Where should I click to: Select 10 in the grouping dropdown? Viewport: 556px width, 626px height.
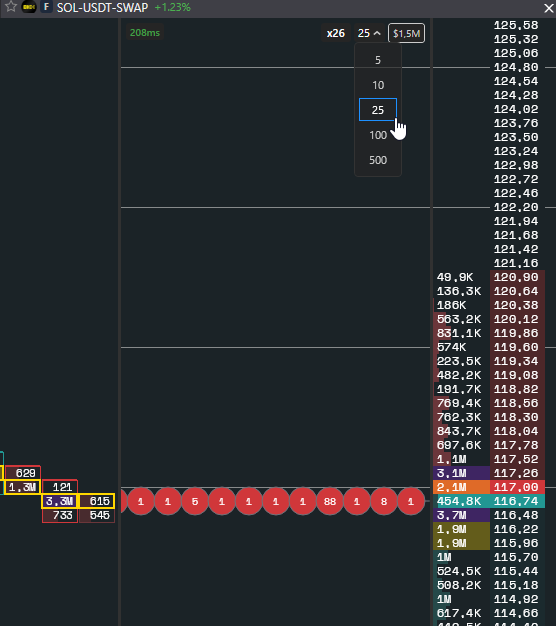[x=378, y=85]
